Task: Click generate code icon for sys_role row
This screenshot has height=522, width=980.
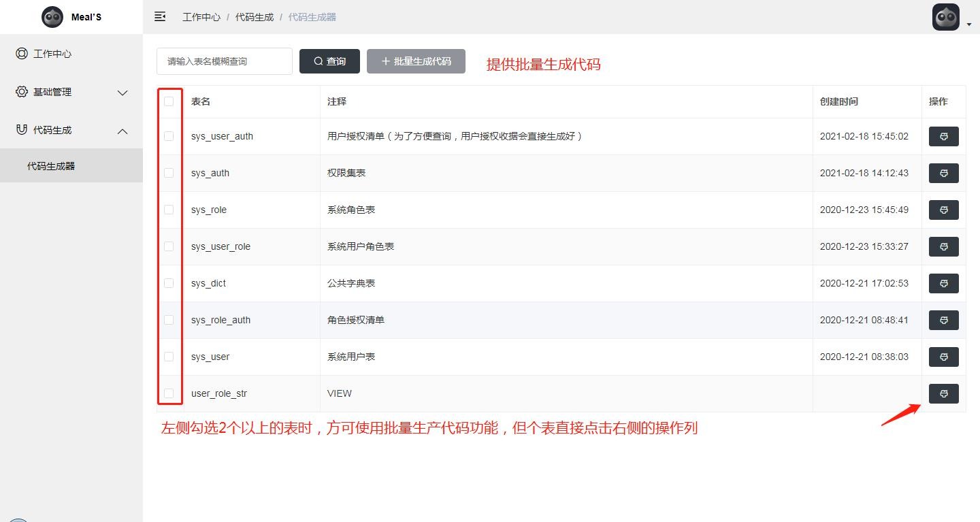Action: tap(943, 210)
